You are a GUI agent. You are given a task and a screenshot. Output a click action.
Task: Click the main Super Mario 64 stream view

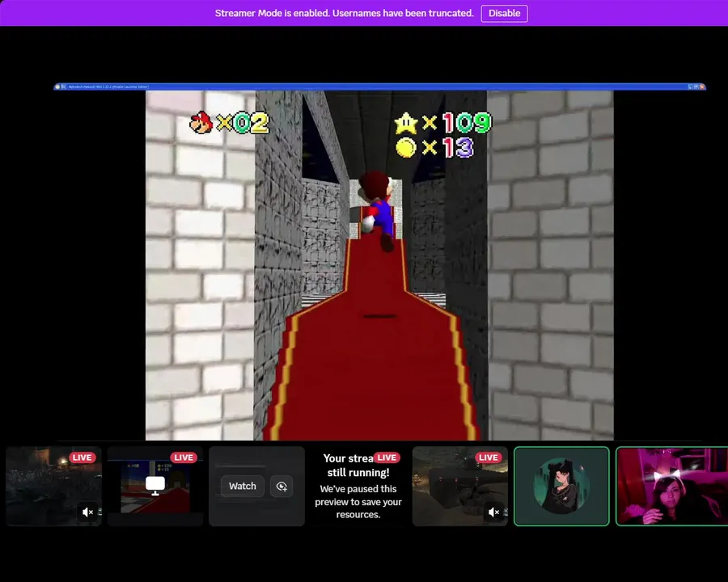click(x=380, y=265)
